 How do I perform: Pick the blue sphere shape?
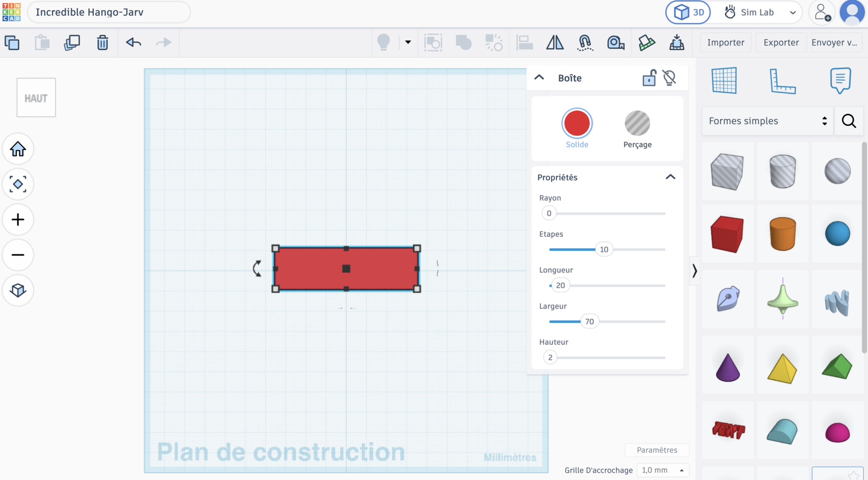[837, 234]
